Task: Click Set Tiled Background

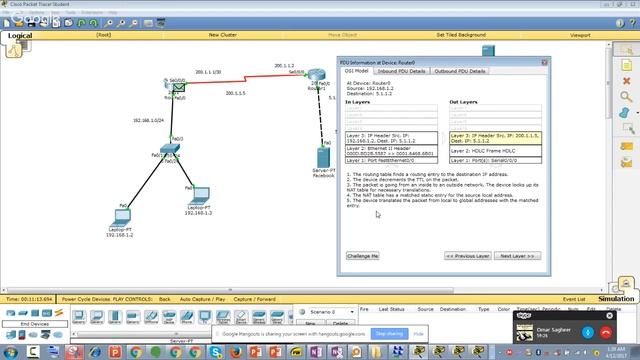Action: (x=461, y=35)
